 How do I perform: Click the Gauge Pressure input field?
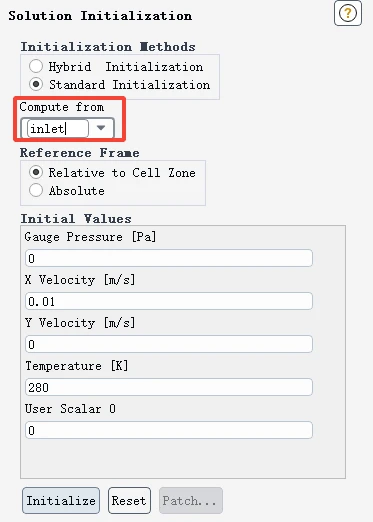tap(169, 258)
